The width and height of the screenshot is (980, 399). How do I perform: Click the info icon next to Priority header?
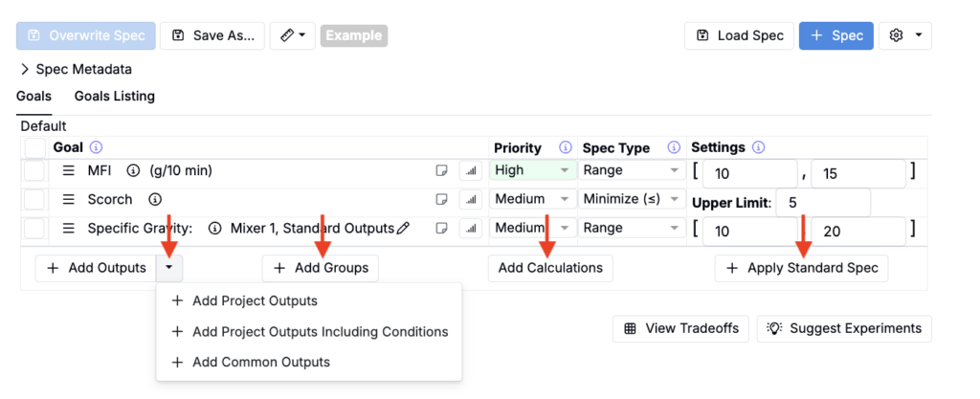pos(566,148)
